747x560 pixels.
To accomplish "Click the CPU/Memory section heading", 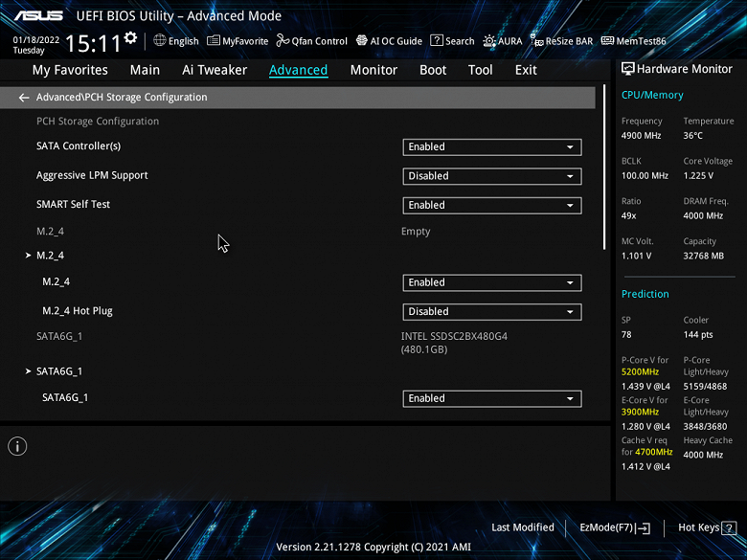I will (652, 95).
